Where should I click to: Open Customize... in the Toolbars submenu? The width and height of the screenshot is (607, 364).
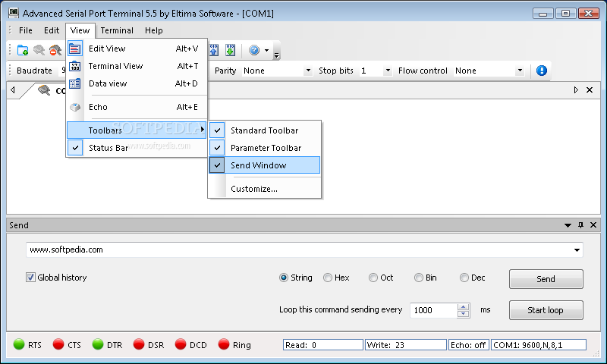pos(265,189)
